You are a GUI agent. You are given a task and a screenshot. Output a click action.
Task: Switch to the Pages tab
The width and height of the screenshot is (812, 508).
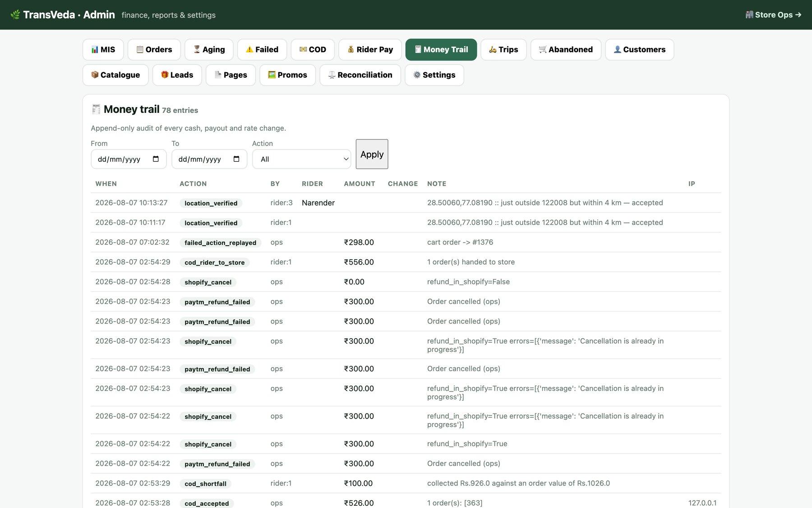pyautogui.click(x=231, y=75)
